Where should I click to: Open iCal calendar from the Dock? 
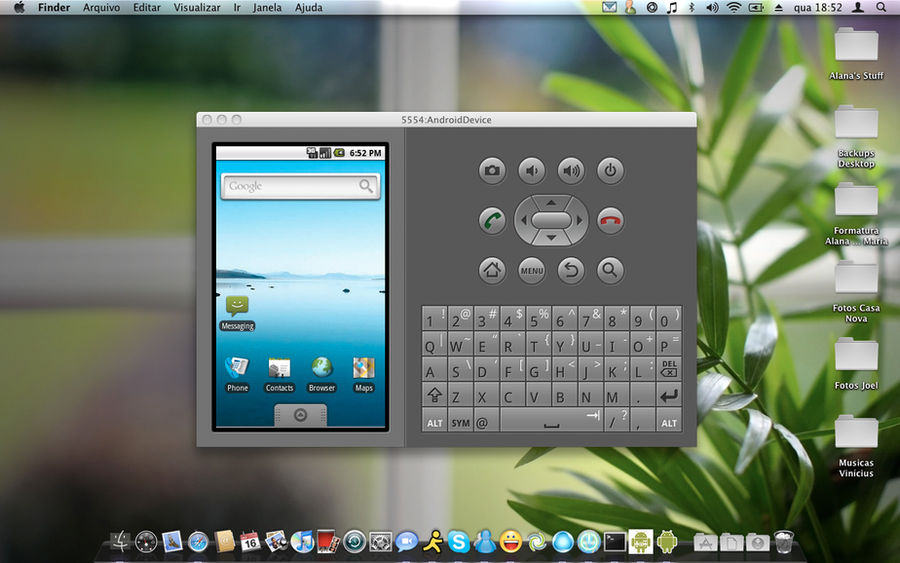click(x=250, y=541)
